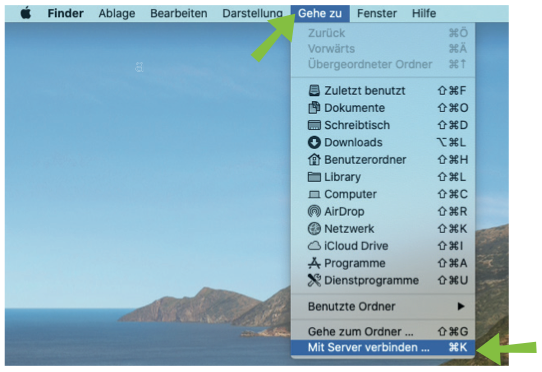This screenshot has height=372, width=542.
Task: Click the Dienstprogramme tools icon
Action: click(x=314, y=280)
